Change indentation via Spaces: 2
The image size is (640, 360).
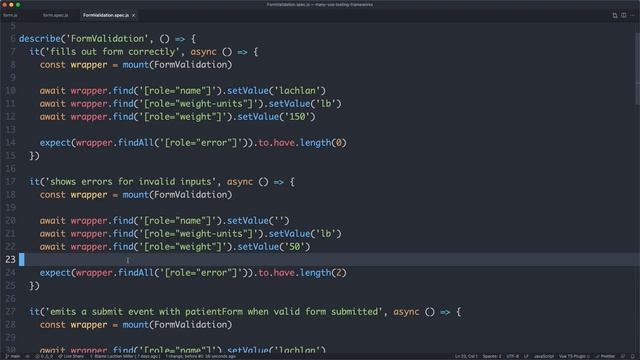492,356
